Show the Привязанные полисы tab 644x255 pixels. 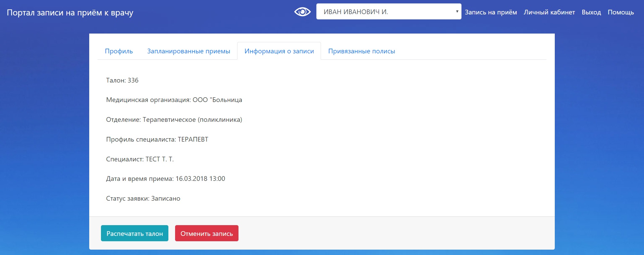pyautogui.click(x=361, y=51)
